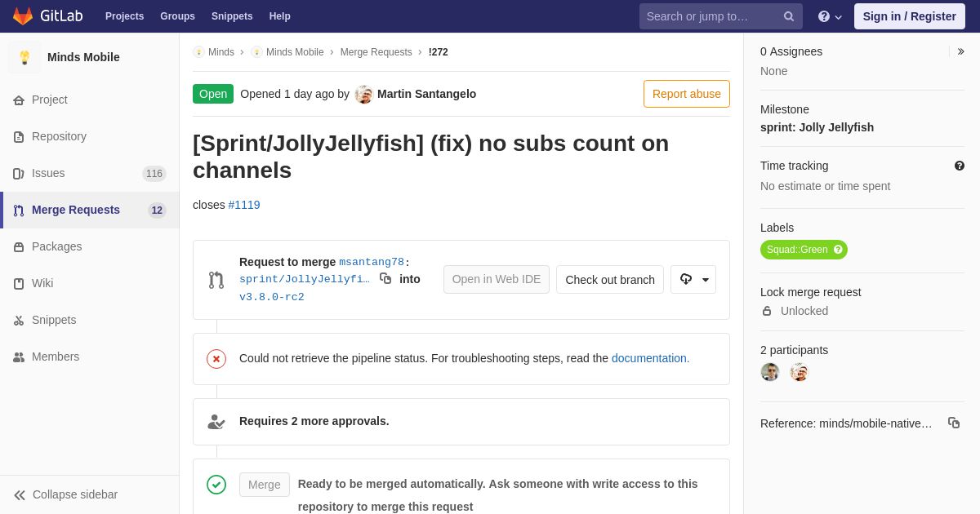Image resolution: width=980 pixels, height=514 pixels.
Task: Open Martin Santangelo's author avatar
Action: pyautogui.click(x=364, y=95)
